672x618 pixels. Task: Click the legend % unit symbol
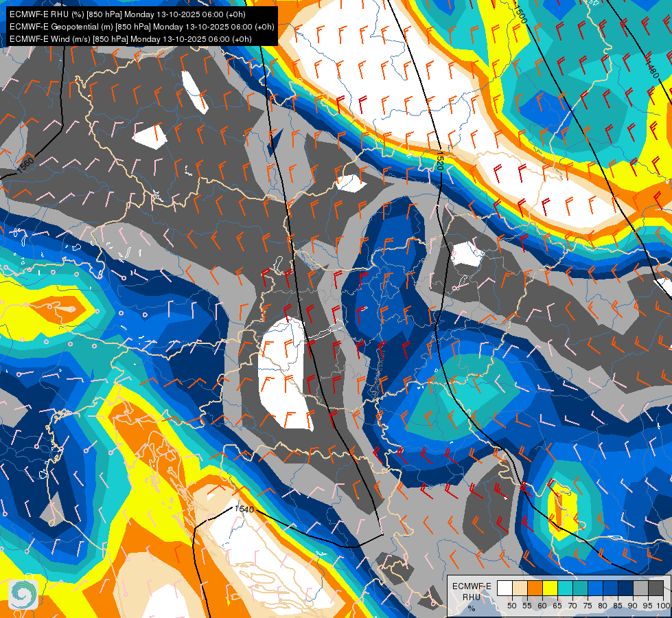[472, 608]
